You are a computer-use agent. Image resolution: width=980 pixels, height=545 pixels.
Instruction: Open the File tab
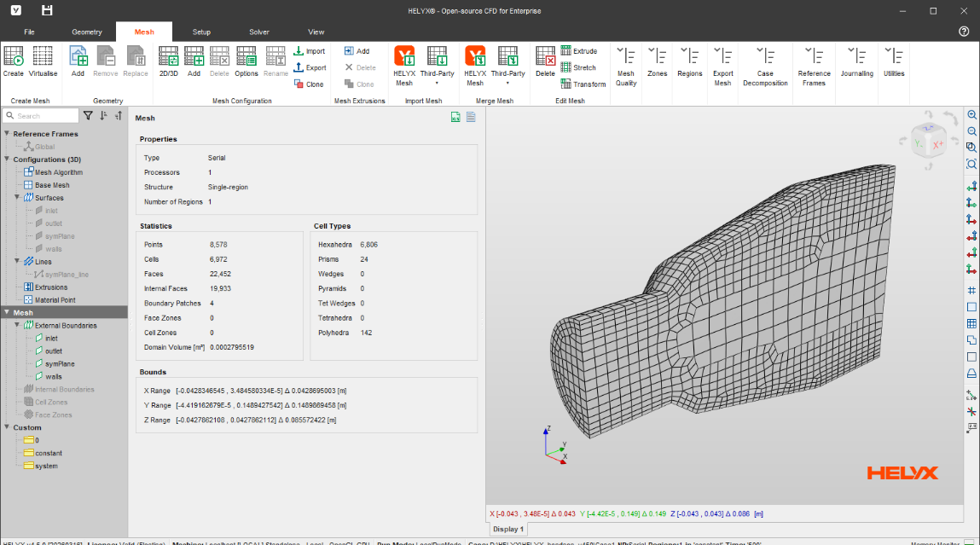[x=29, y=32]
